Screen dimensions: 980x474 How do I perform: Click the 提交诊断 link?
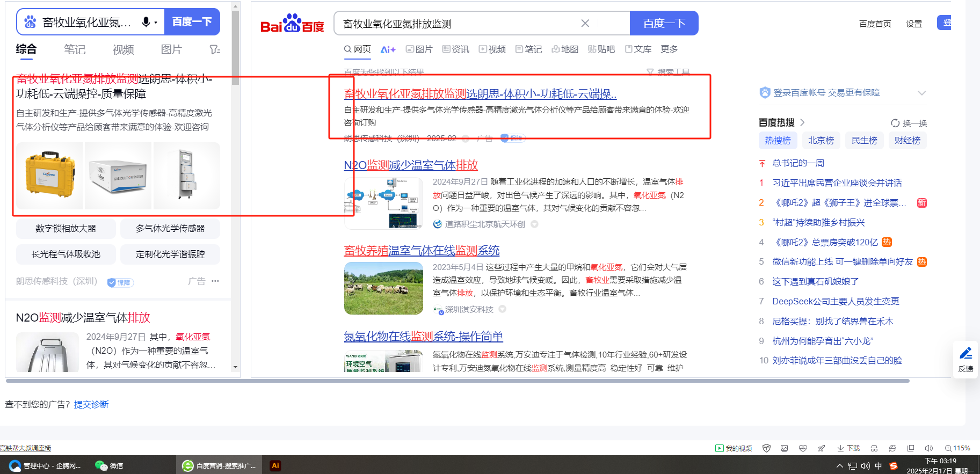91,404
